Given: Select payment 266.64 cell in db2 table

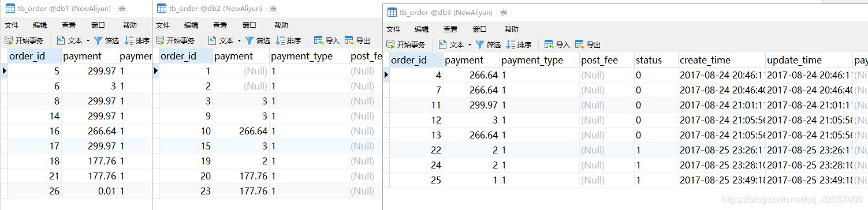Looking at the screenshot, I should pos(241,131).
